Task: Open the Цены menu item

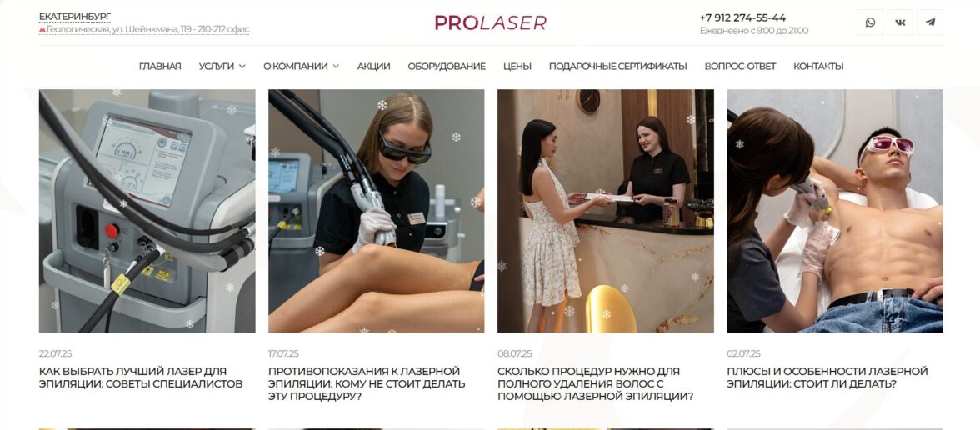Action: click(517, 67)
